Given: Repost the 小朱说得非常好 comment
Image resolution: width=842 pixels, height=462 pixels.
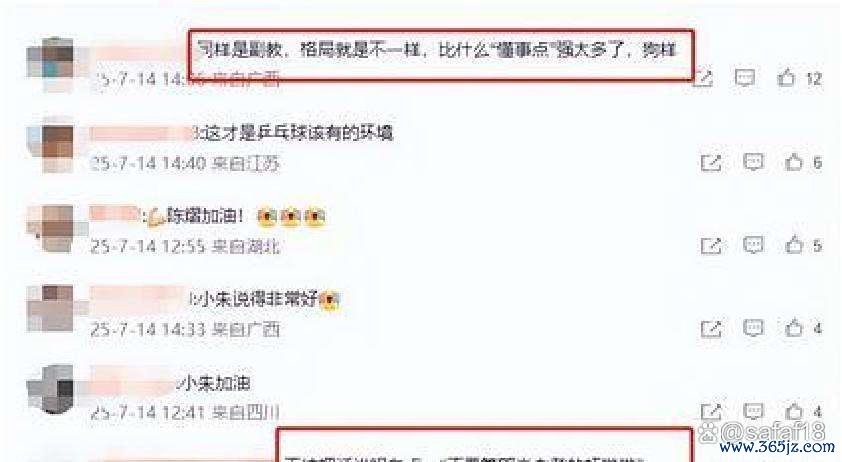Looking at the screenshot, I should pyautogui.click(x=711, y=328).
